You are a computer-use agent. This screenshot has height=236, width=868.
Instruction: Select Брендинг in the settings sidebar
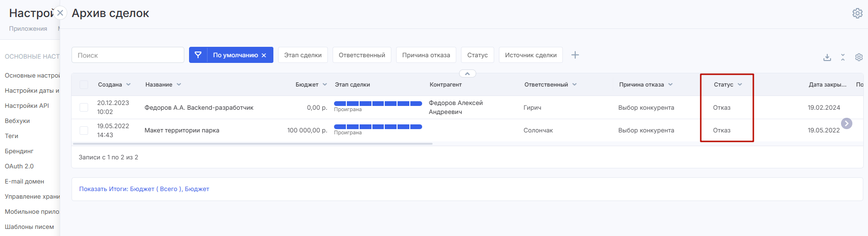click(x=19, y=151)
